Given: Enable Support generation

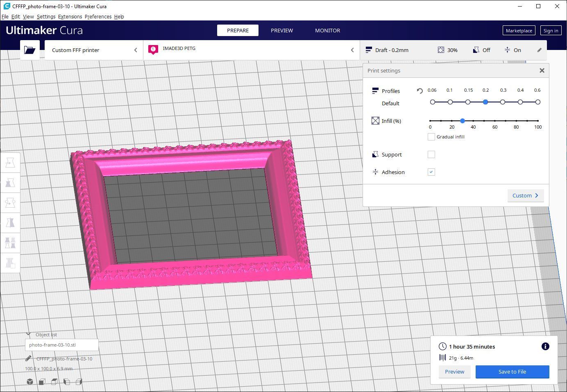Looking at the screenshot, I should click(x=431, y=154).
